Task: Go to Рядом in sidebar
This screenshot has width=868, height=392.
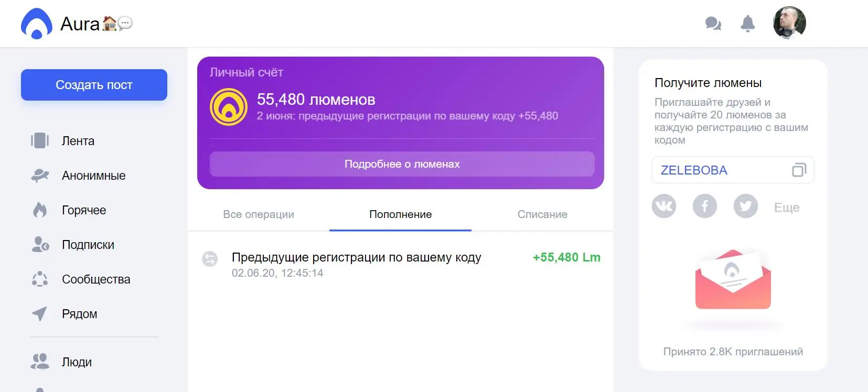Action: tap(80, 314)
